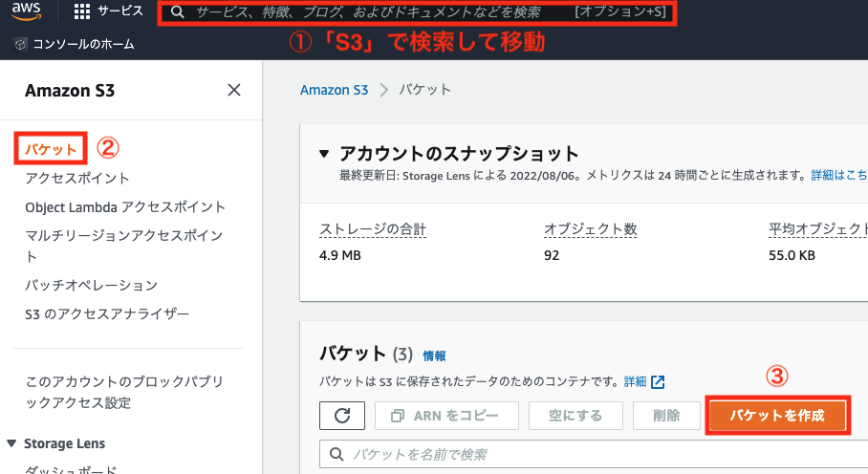Click the 92 object count value
This screenshot has height=474, width=868.
(552, 255)
